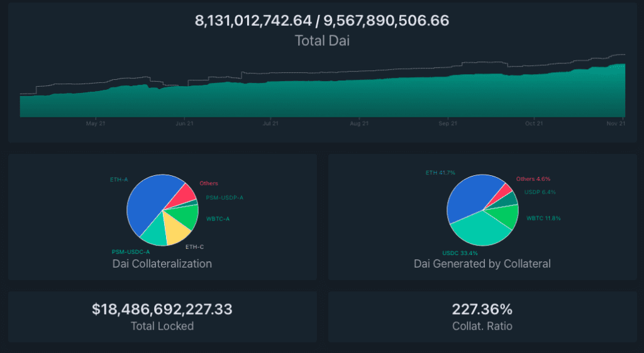Select the 'WBTC 11.8%' label
644x353 pixels.
click(543, 219)
